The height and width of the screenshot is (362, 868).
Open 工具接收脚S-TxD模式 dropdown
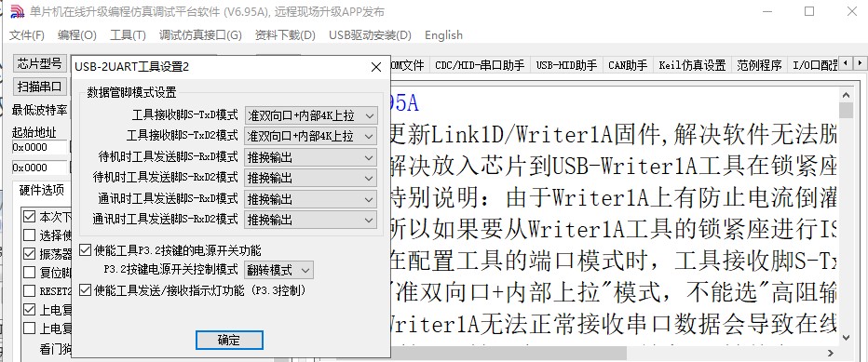(x=310, y=116)
